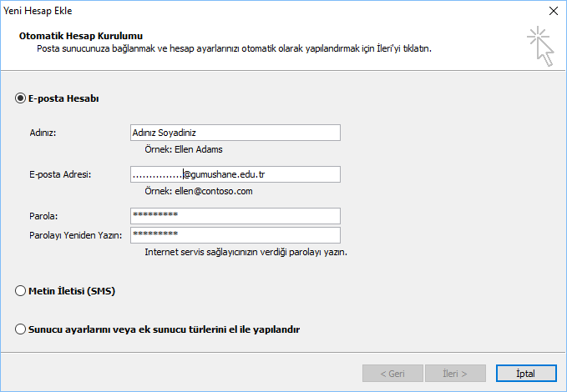Click the < Geri button
Image resolution: width=567 pixels, height=392 pixels.
pos(393,373)
